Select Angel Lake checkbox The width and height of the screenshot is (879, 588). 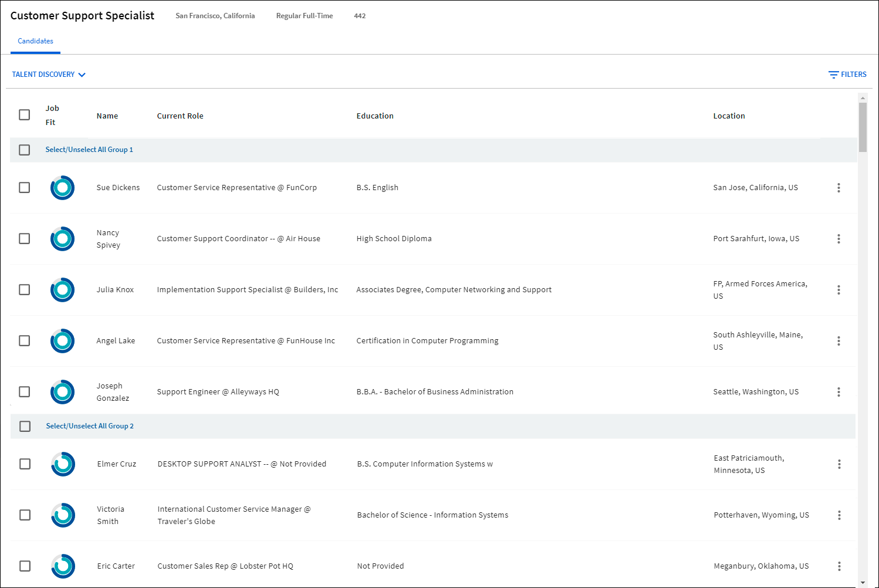[x=24, y=340]
